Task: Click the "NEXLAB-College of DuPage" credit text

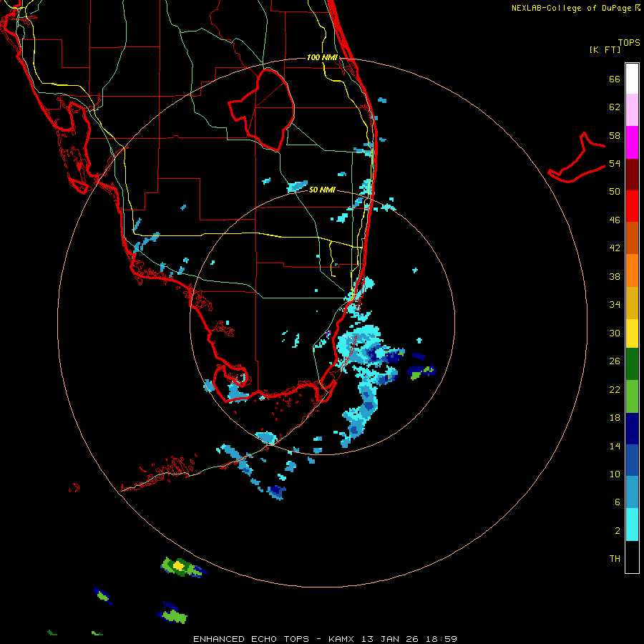Action: click(x=571, y=8)
